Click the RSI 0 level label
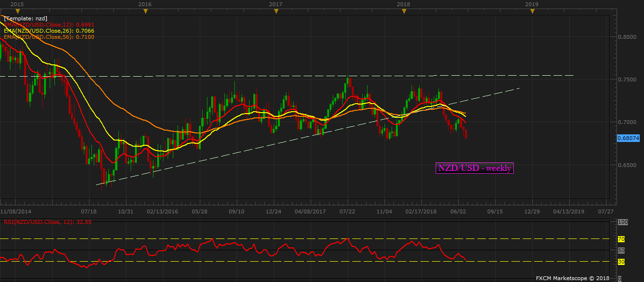This screenshot has height=282, width=644. 620,278
